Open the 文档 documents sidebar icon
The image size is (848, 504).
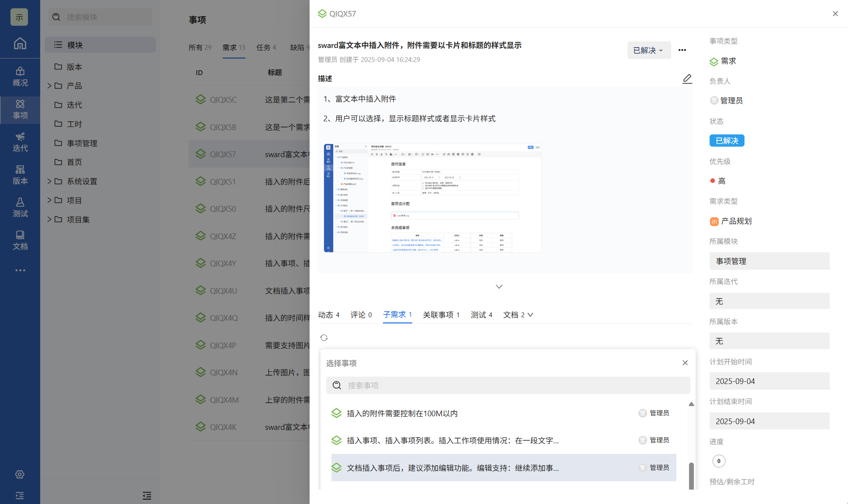(20, 240)
